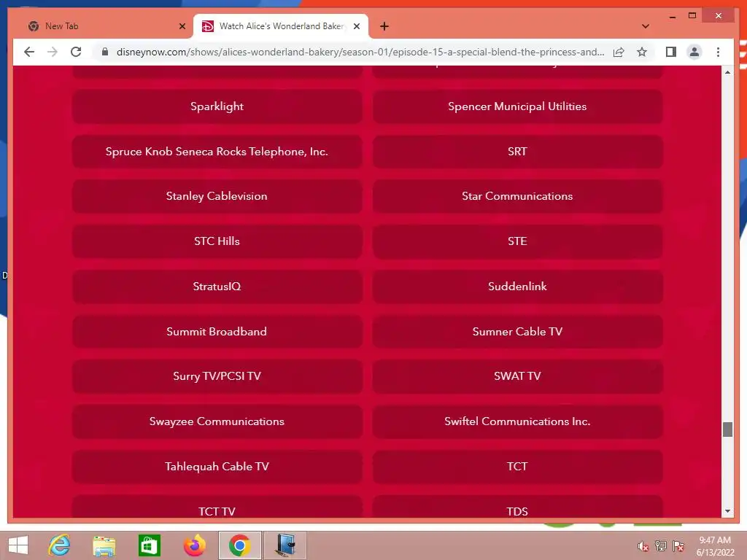The width and height of the screenshot is (747, 560).
Task: Pick Stanley Cablevision
Action: pyautogui.click(x=217, y=196)
